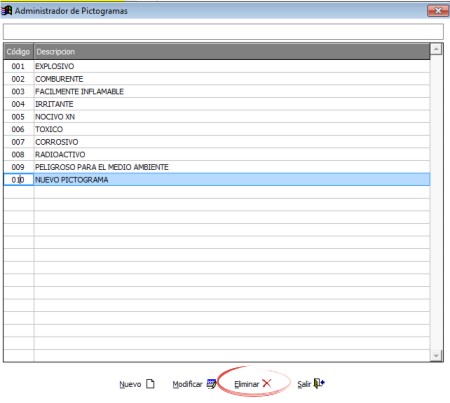450x403 pixels.
Task: Sort by the Descripcion column header
Action: point(232,52)
